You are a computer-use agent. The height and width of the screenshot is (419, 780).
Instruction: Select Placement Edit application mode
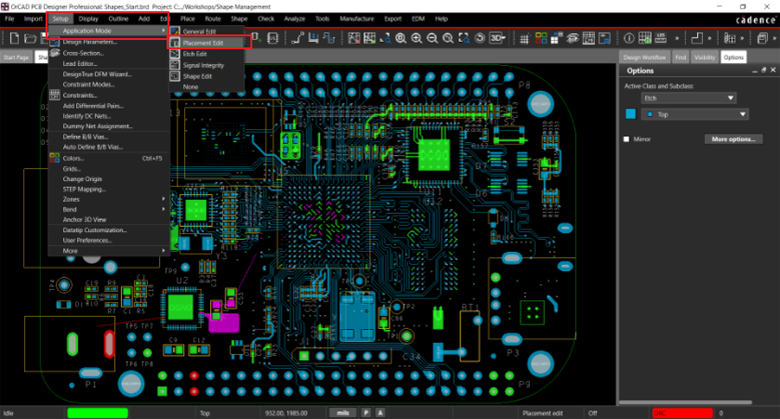207,43
